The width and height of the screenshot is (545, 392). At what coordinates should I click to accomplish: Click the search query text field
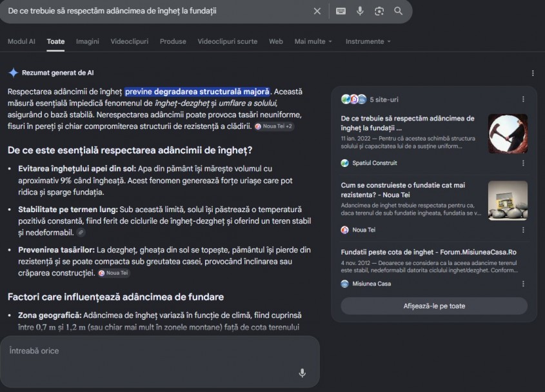pos(157,11)
